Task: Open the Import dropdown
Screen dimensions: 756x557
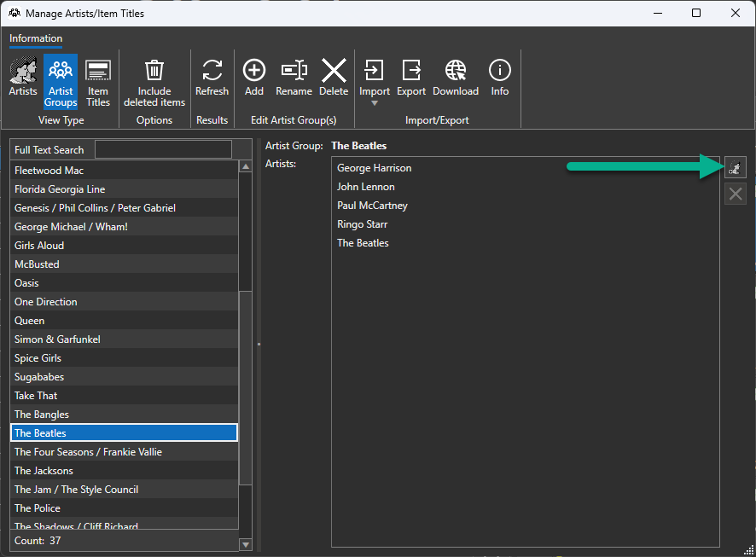Action: point(374,82)
